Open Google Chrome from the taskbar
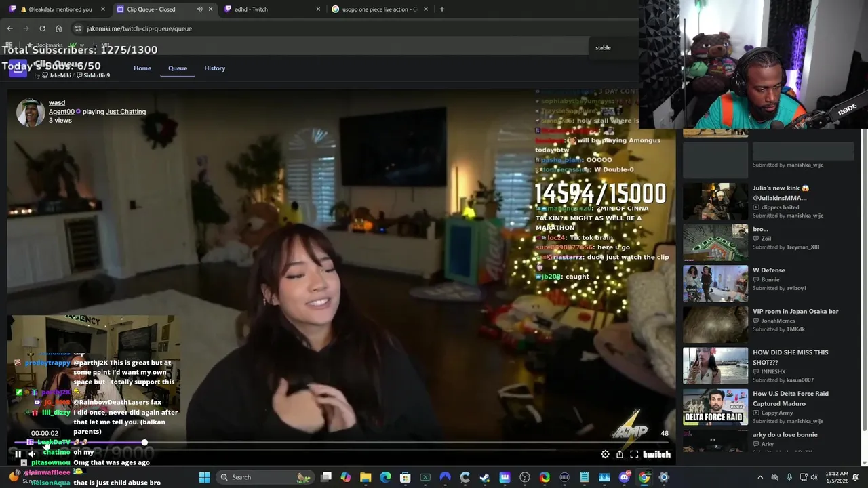 (x=644, y=477)
